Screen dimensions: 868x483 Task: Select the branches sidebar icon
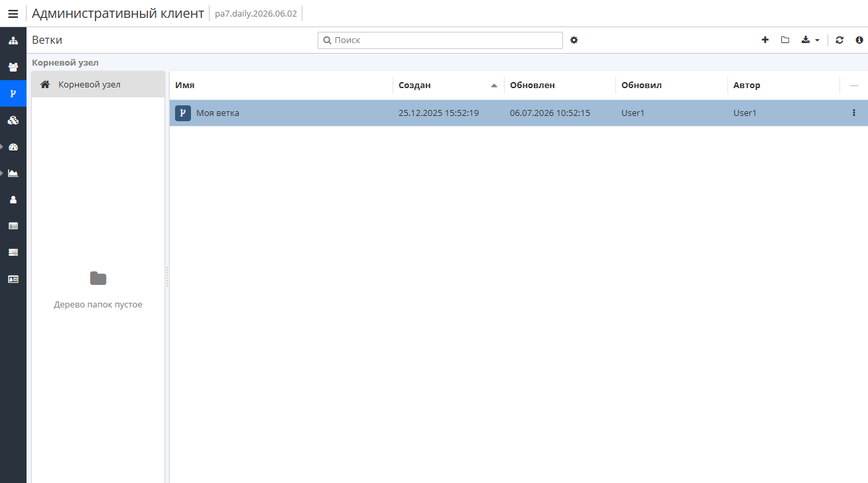click(13, 93)
